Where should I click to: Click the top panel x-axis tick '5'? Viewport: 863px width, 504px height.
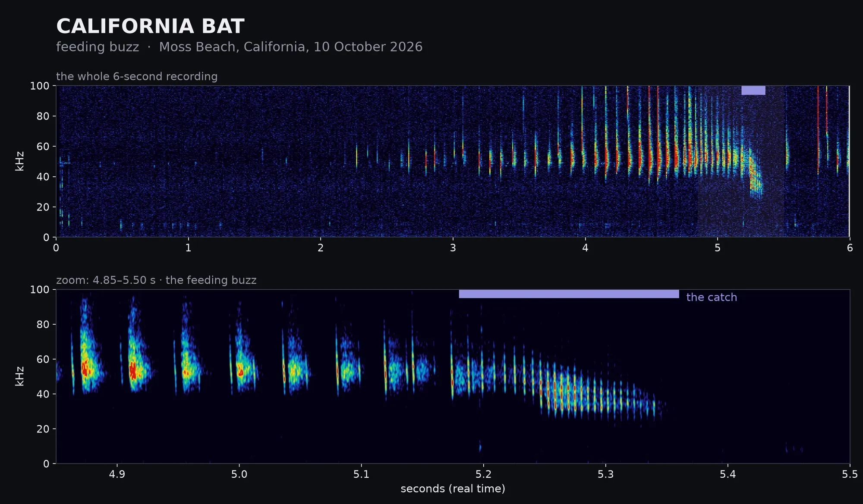point(717,248)
